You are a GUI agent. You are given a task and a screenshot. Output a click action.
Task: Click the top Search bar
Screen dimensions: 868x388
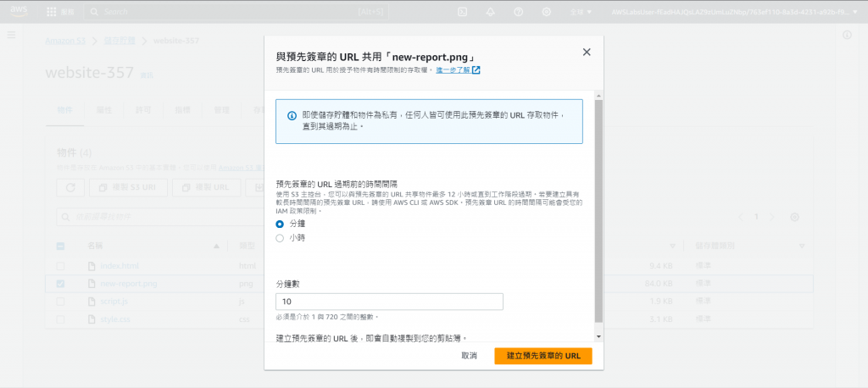[236, 12]
